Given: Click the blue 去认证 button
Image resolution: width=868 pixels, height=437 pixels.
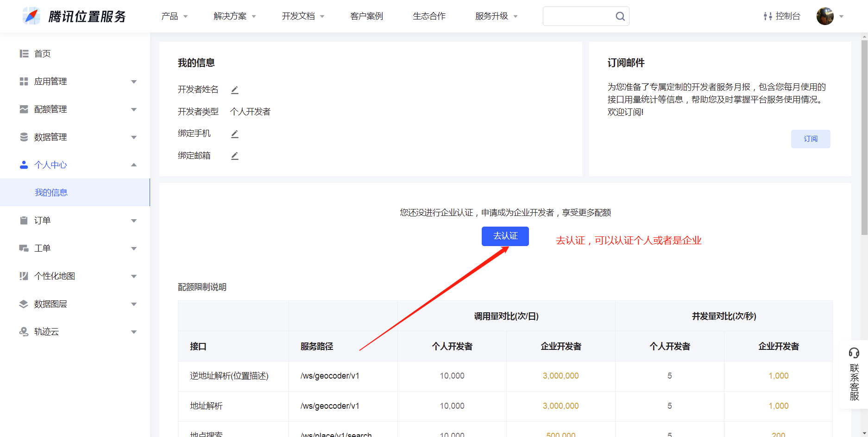Looking at the screenshot, I should click(505, 236).
